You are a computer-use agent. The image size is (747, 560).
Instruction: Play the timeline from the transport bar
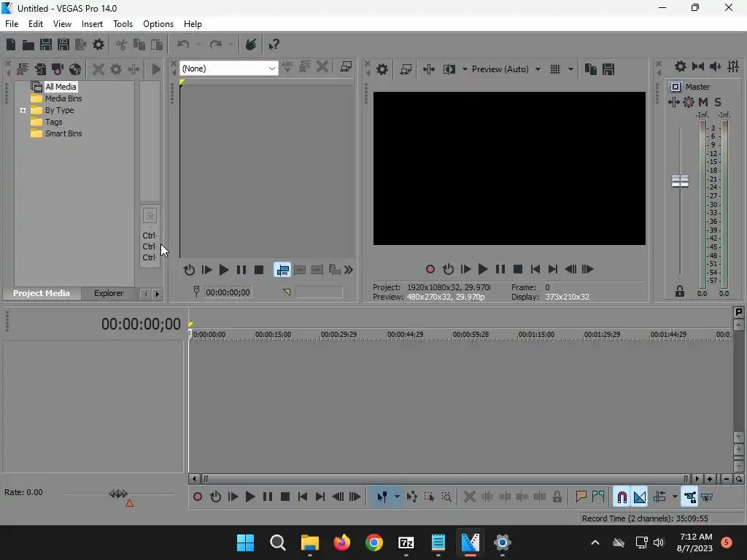click(250, 497)
